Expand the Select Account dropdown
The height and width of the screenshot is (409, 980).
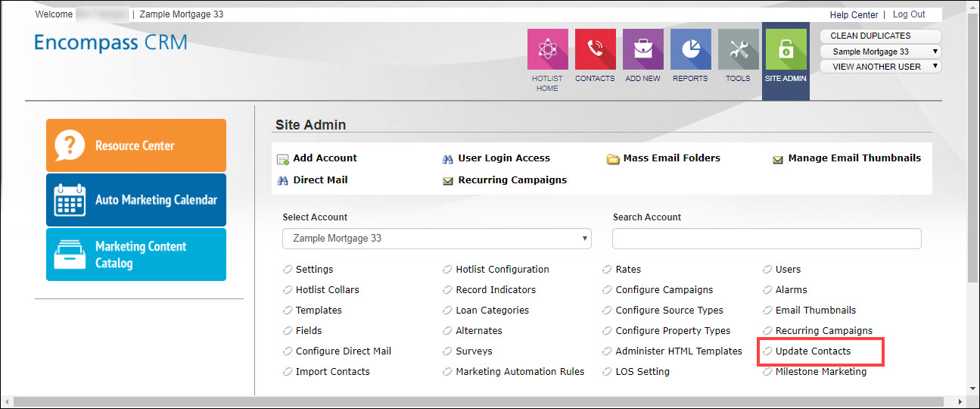click(437, 239)
